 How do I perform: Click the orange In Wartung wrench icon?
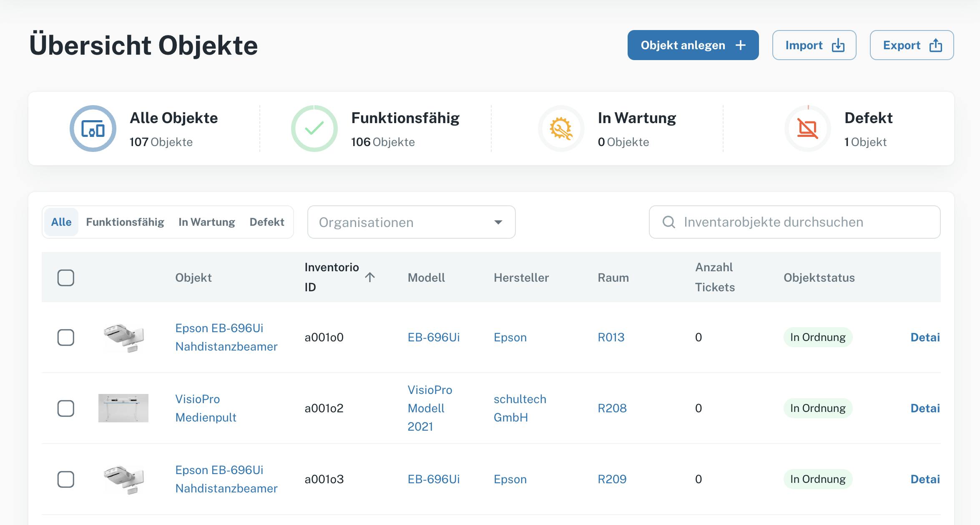(560, 128)
